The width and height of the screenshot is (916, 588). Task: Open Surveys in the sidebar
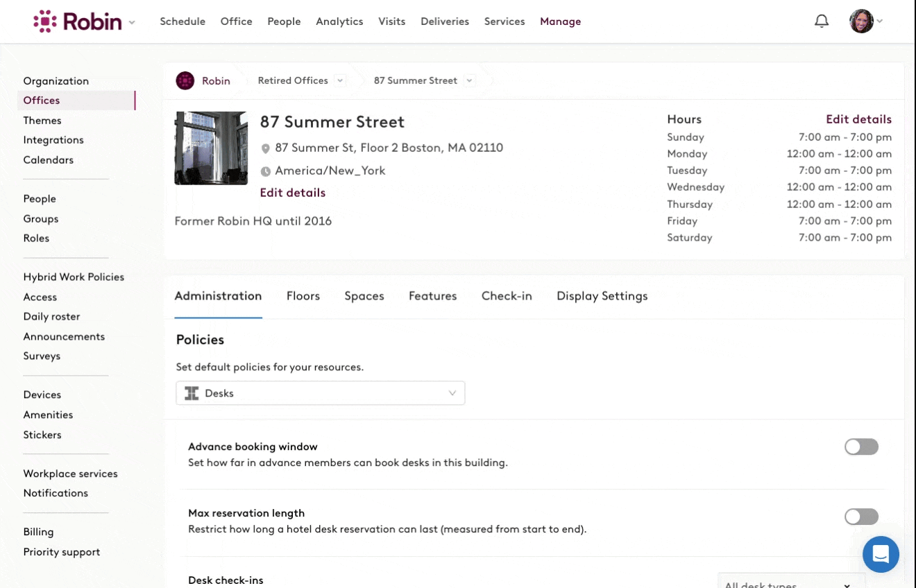pos(42,356)
